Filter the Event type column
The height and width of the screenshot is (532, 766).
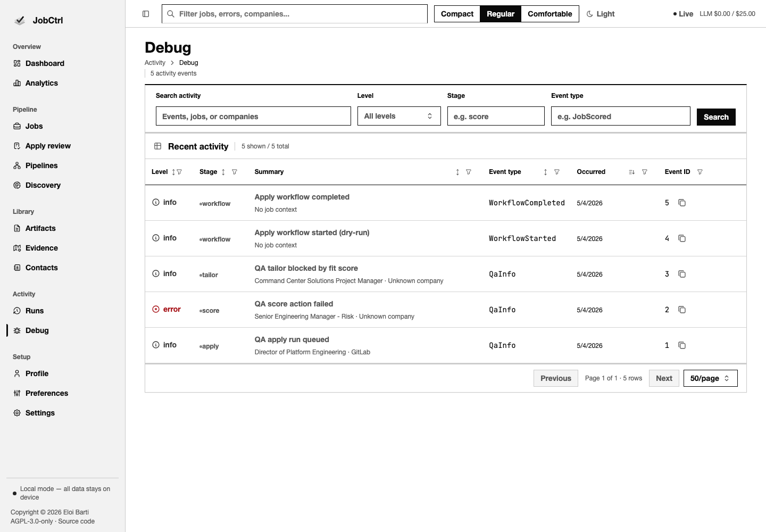tap(557, 172)
